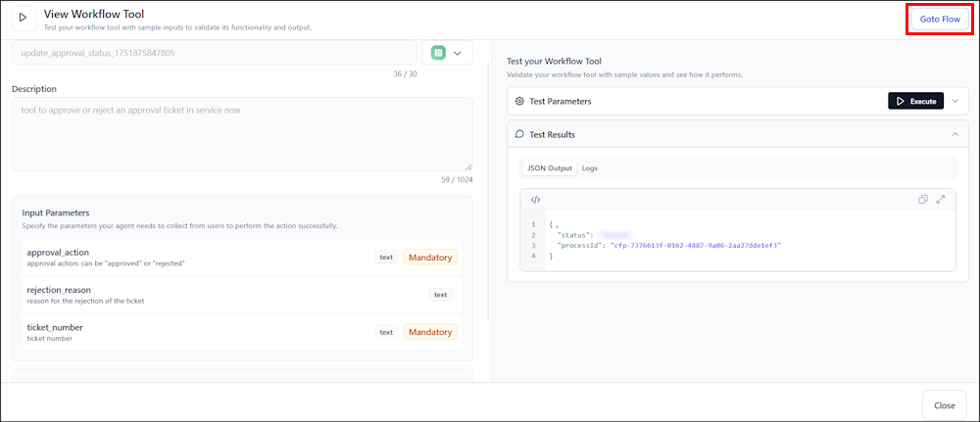980x422 pixels.
Task: Open the tool icon dropdown chevron
Action: (458, 53)
